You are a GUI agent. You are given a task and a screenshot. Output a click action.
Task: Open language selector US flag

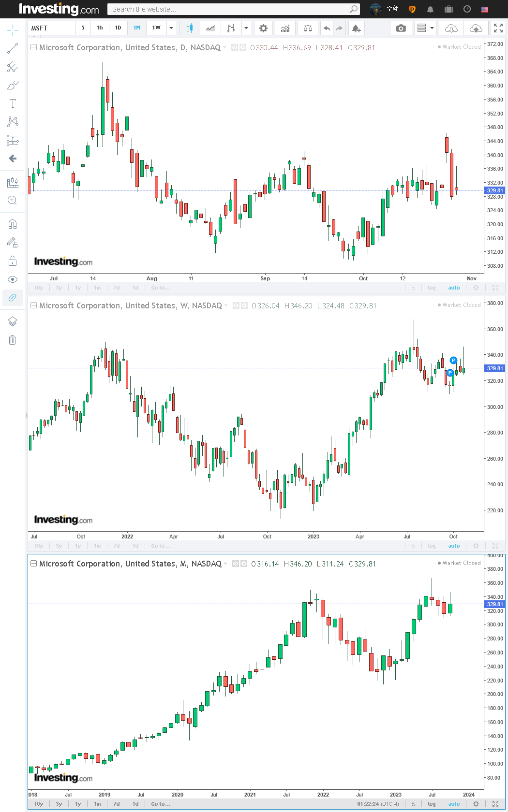485,9
